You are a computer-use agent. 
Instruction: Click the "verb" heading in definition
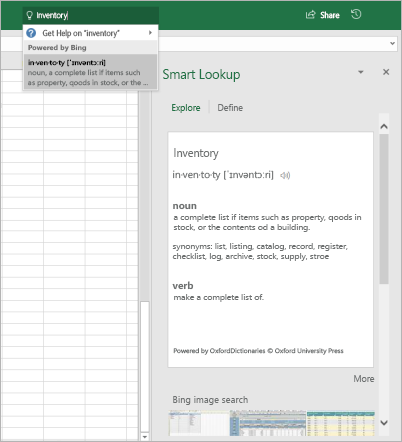183,286
